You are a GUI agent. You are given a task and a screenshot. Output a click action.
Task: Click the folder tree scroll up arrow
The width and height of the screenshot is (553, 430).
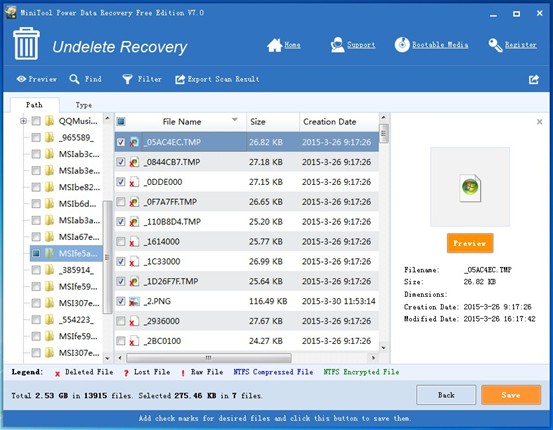(x=108, y=119)
